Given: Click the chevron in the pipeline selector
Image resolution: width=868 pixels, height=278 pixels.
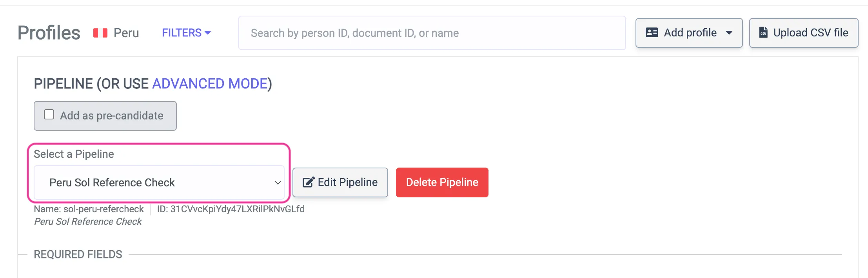Looking at the screenshot, I should (x=277, y=182).
